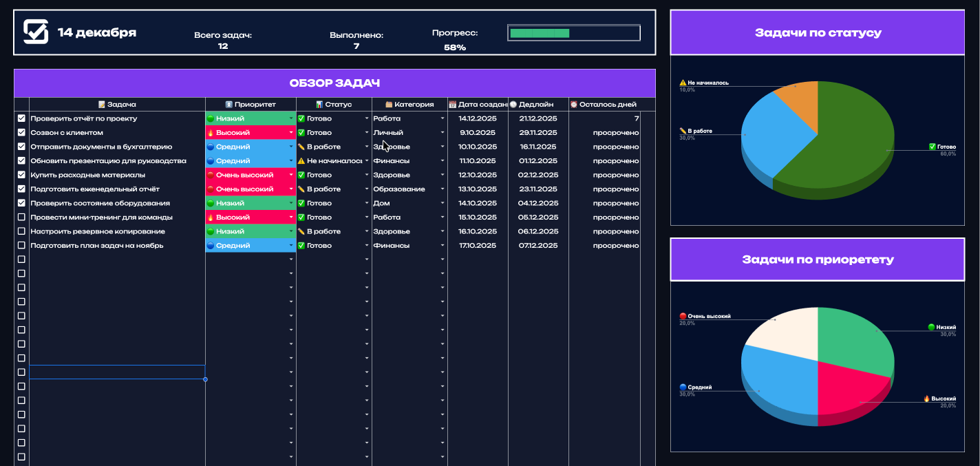This screenshot has width=980, height=466.
Task: Select the 'Задачи по статусу' chart title
Action: 818,32
